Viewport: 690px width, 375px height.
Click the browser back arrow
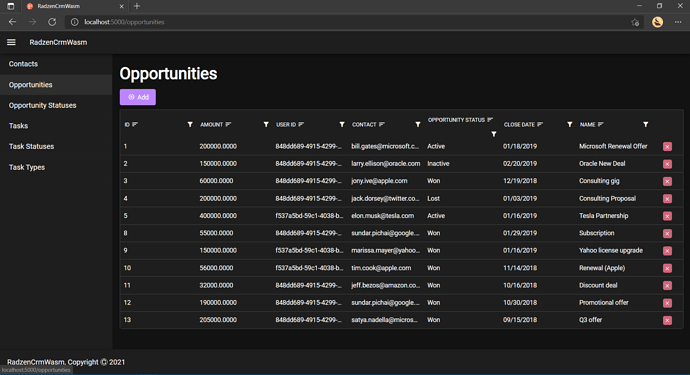12,22
